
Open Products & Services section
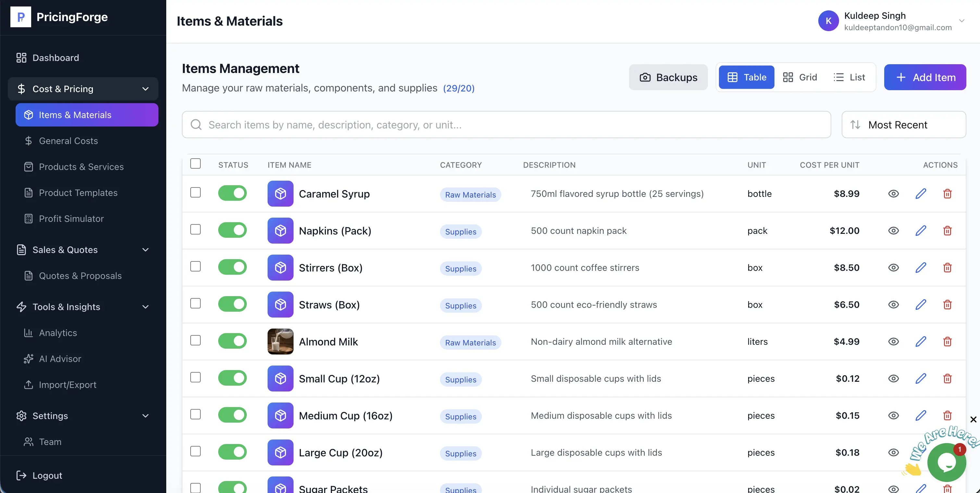point(82,166)
